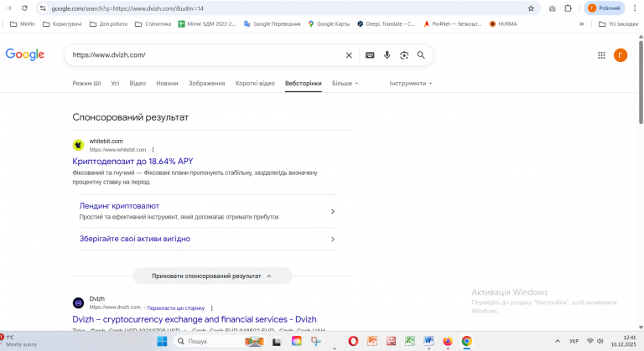The width and height of the screenshot is (644, 351).
Task: Open three-dot options for whitebit ad
Action: tap(153, 150)
